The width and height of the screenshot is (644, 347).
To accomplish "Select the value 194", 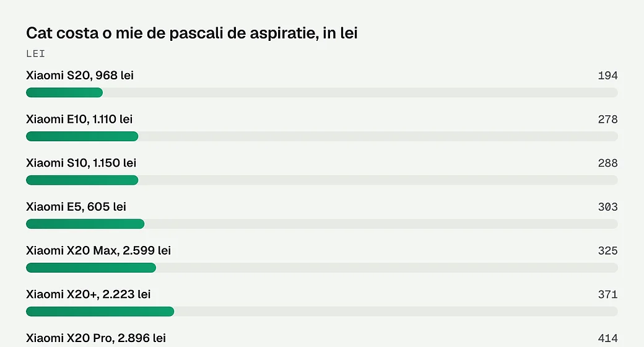I will 608,76.
